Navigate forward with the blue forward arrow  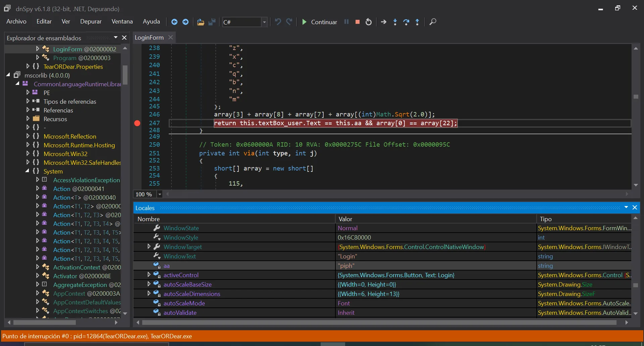pos(185,22)
